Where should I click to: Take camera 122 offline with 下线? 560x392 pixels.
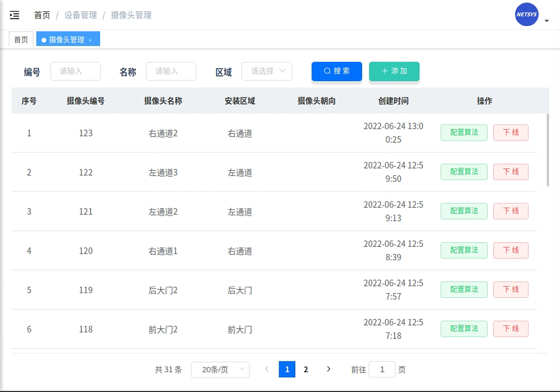click(511, 172)
